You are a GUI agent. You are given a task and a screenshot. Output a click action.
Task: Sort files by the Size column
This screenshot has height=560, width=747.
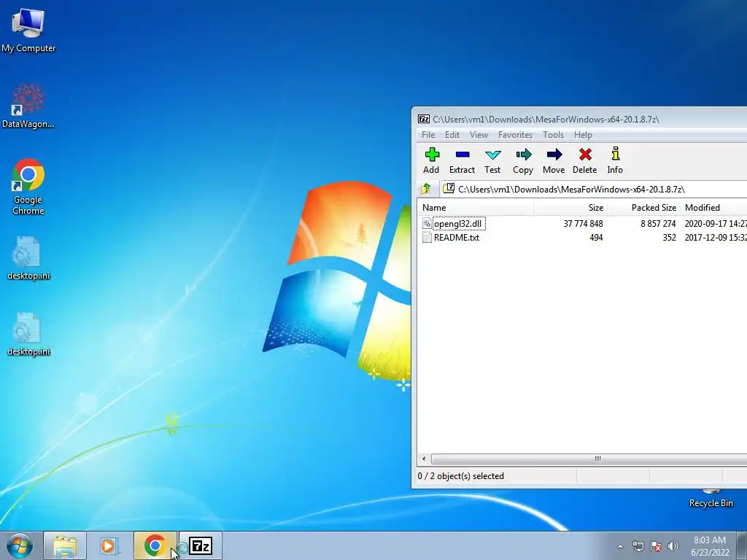tap(570, 208)
